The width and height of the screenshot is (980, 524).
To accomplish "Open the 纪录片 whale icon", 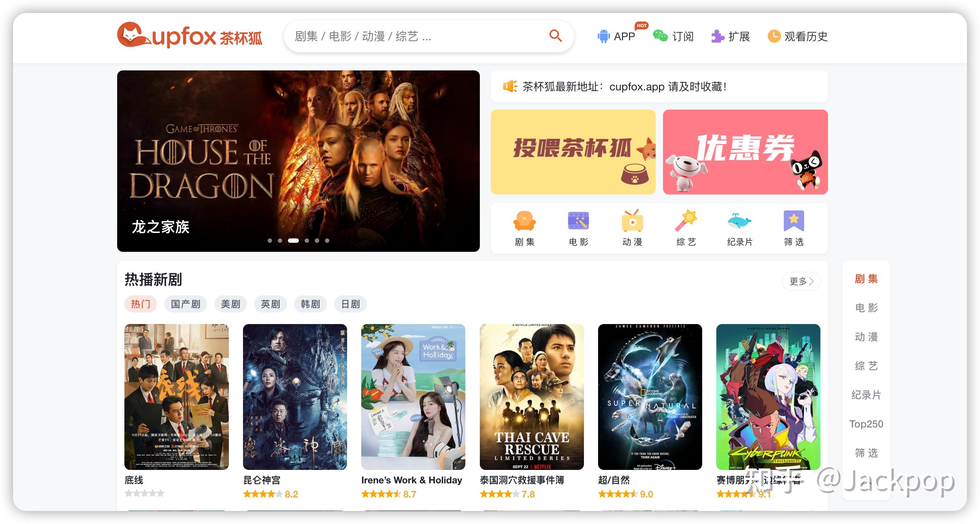I will 740,221.
